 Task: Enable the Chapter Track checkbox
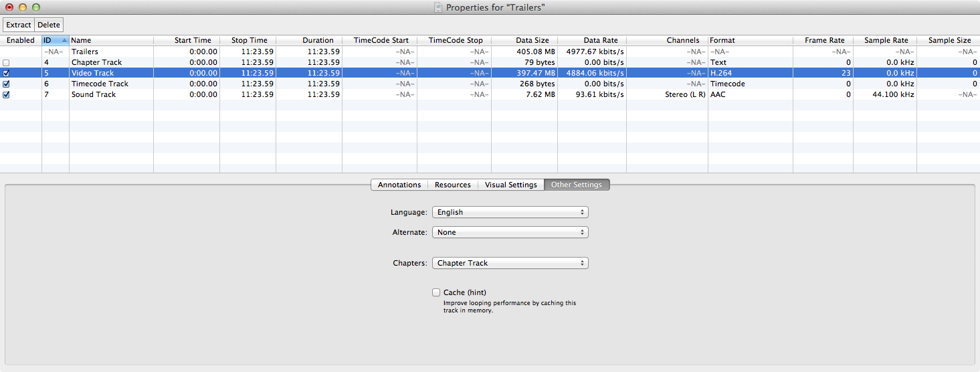point(6,62)
